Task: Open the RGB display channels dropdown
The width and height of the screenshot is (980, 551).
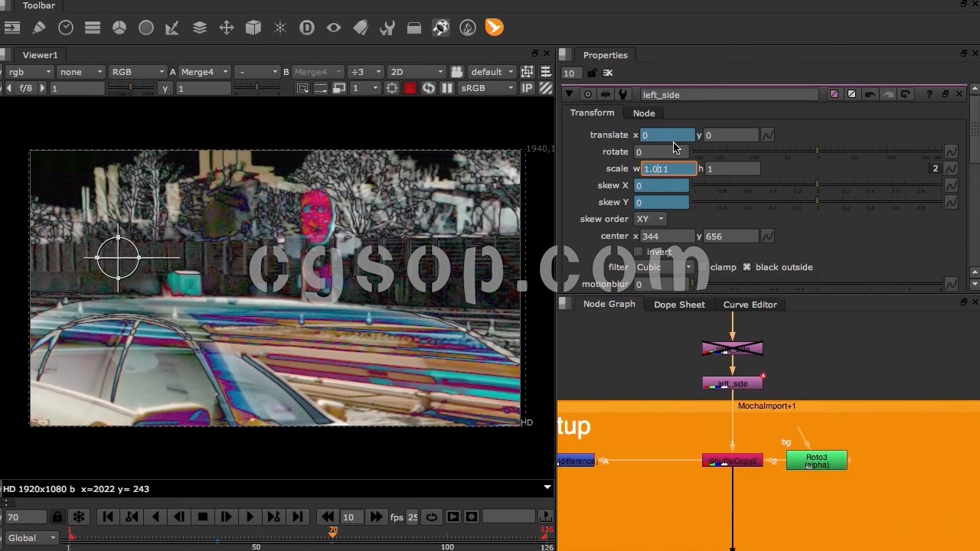Action: [x=137, y=72]
